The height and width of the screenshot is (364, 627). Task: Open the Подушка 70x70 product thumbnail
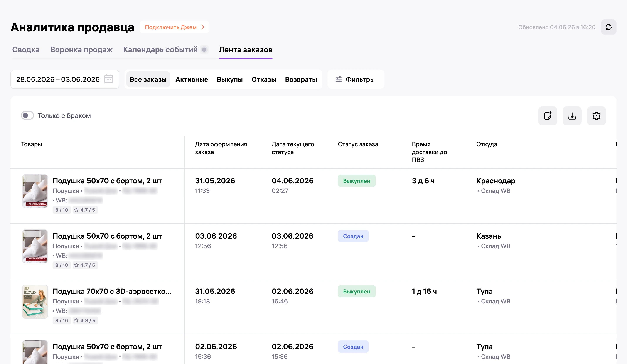coord(35,302)
